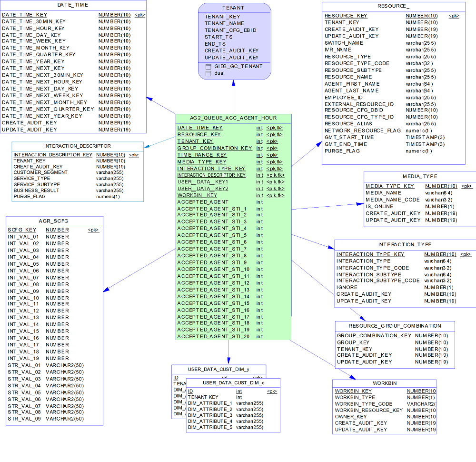Click the USER_DATA_CUST_DIM_x table title
The width and height of the screenshot is (476, 462).
click(x=233, y=383)
